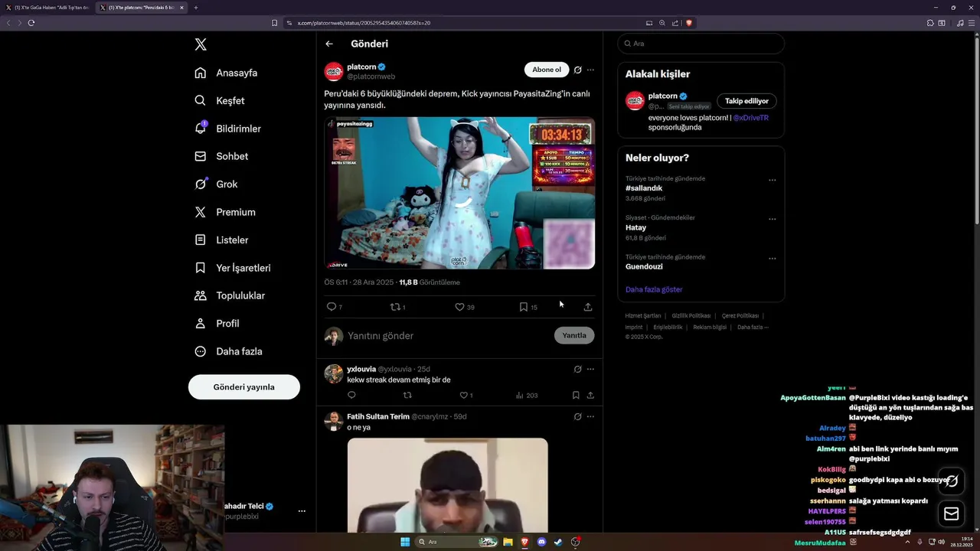Click Yanıtını gönder reply field
980x551 pixels.
[448, 336]
